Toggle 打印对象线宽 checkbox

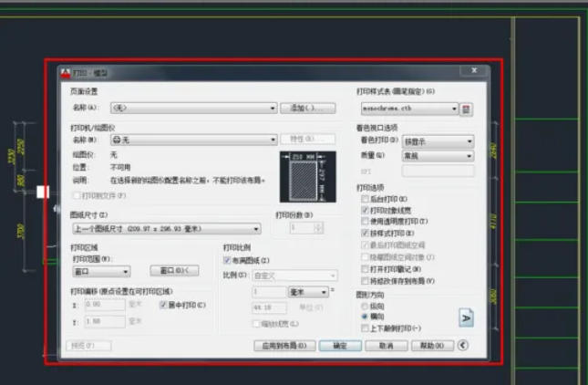365,210
